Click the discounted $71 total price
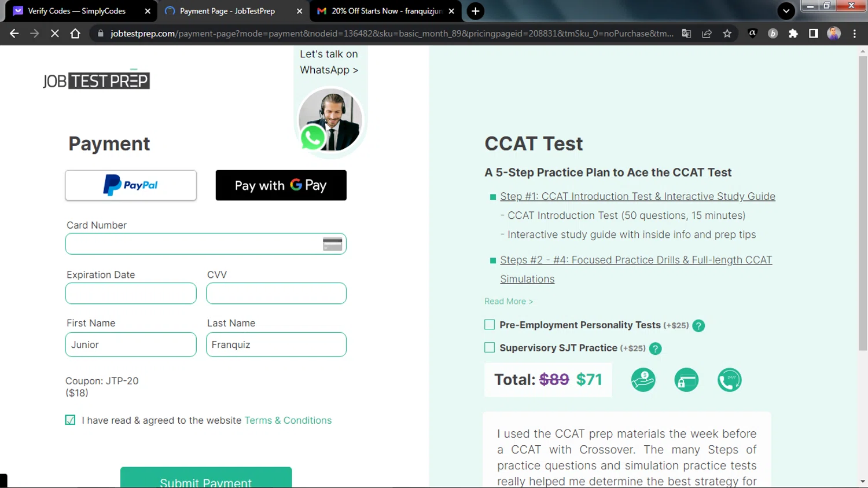 (x=589, y=379)
